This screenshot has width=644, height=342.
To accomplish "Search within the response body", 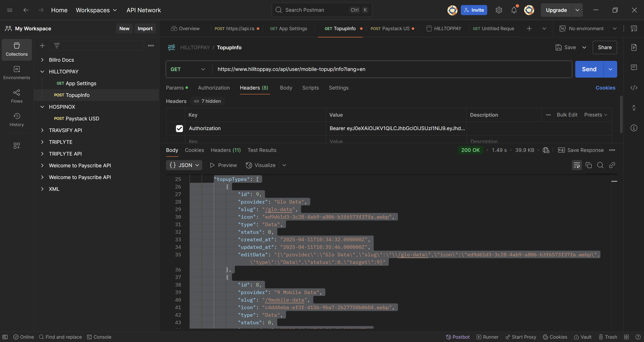I will coord(600,165).
